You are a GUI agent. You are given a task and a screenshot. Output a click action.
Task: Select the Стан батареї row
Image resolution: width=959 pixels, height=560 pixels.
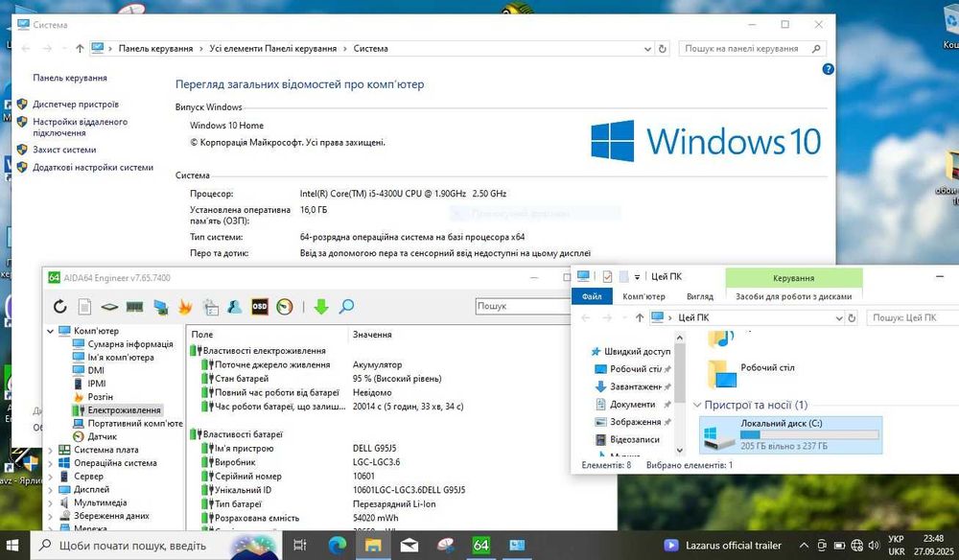pos(242,379)
